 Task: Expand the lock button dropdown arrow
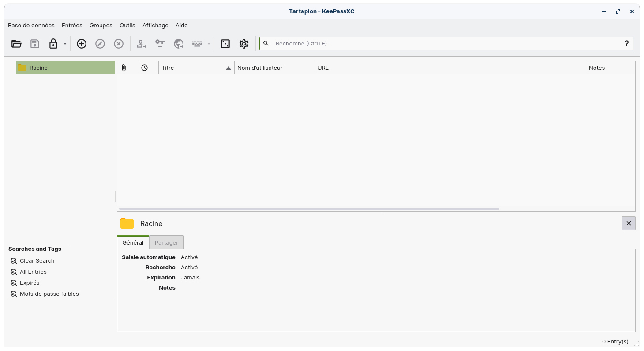65,44
